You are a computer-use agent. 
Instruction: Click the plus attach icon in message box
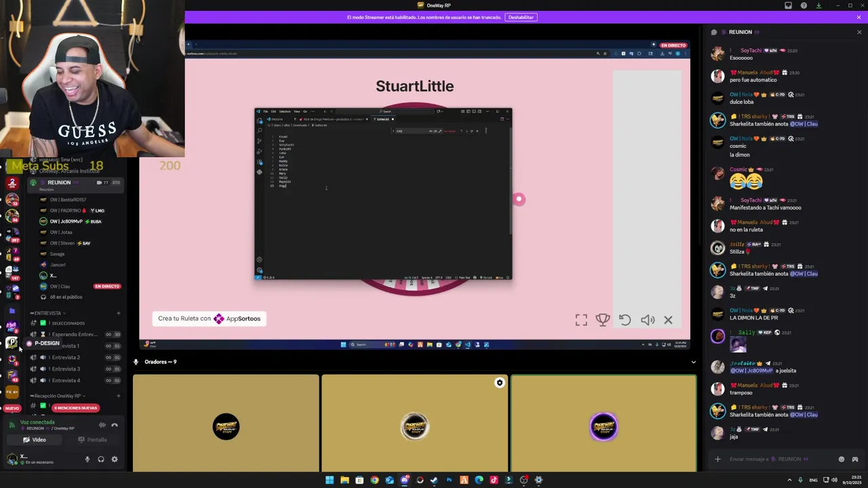tap(717, 459)
